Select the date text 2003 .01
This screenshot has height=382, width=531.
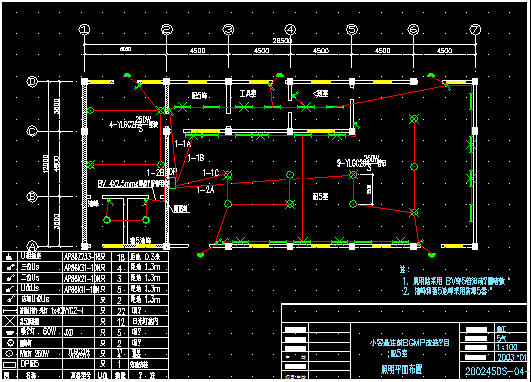coord(512,357)
